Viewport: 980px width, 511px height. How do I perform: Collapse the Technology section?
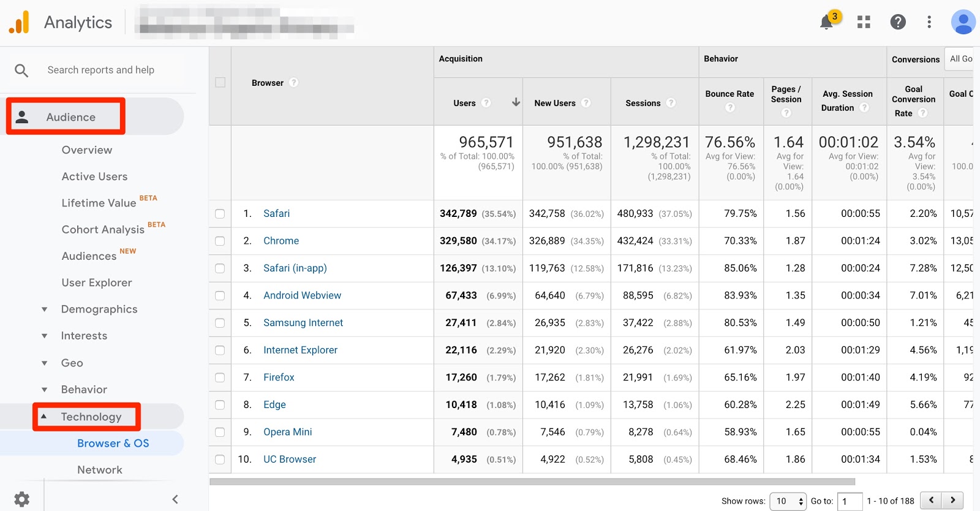pyautogui.click(x=43, y=417)
